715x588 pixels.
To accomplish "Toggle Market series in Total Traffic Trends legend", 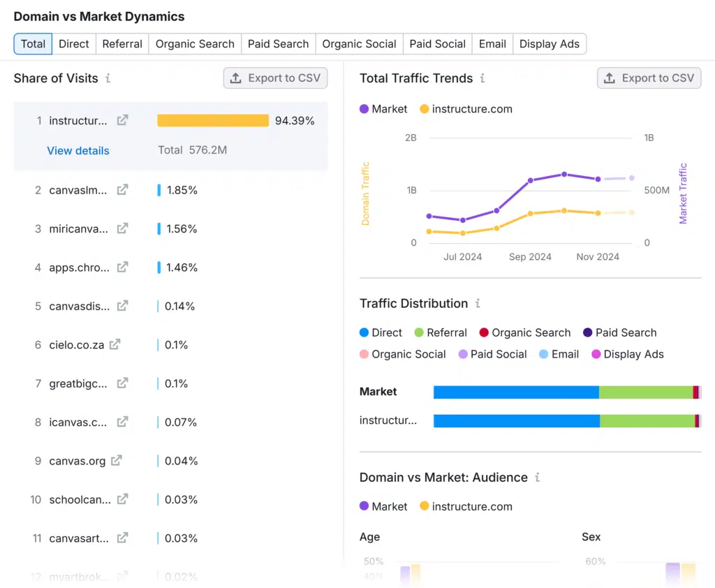I will 383,109.
